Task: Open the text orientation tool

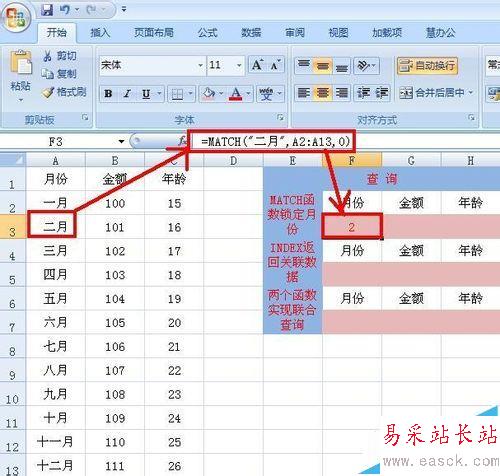Action: (366, 65)
